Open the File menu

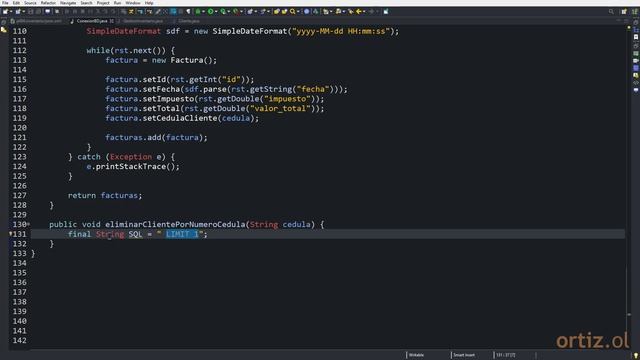(5, 3)
